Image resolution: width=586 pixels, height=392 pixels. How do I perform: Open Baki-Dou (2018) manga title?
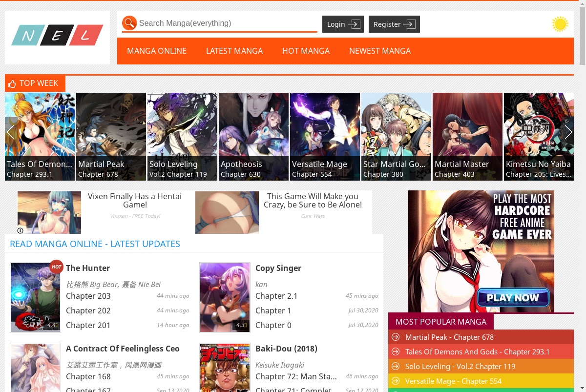286,349
